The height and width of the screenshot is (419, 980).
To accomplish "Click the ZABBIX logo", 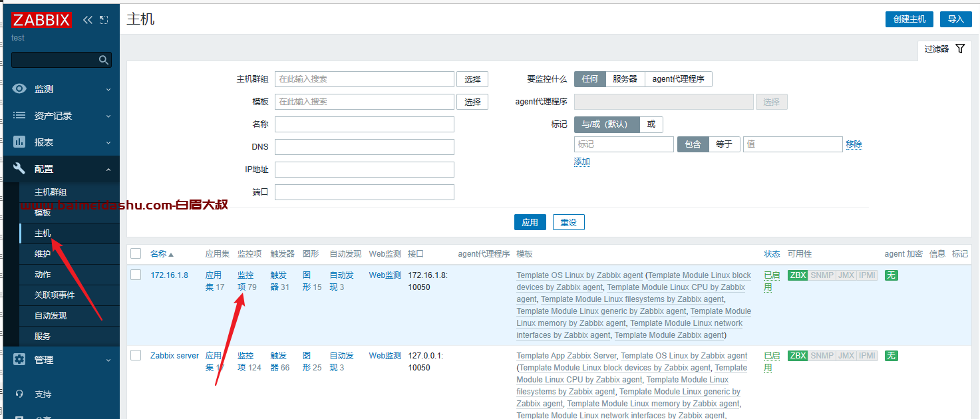I will tap(41, 19).
